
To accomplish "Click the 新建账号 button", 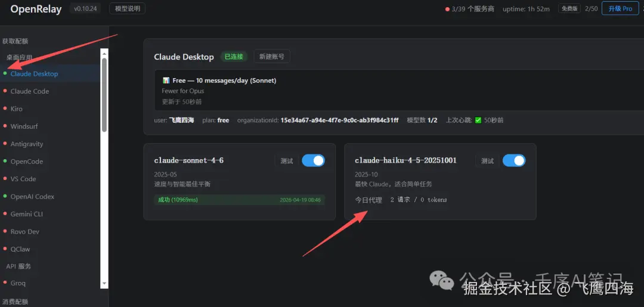I will coord(272,57).
